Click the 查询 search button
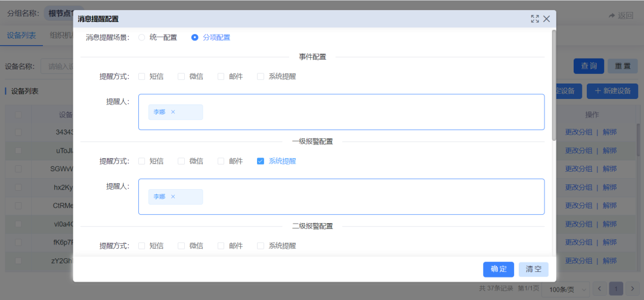 click(589, 66)
